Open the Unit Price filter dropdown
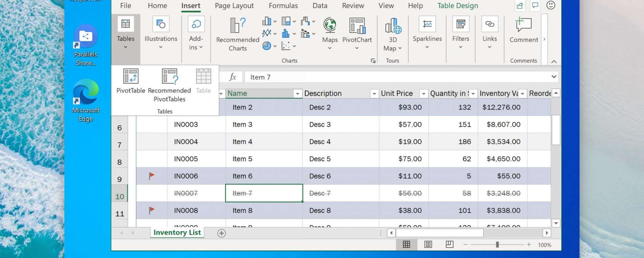The width and height of the screenshot is (644, 258). (x=423, y=94)
